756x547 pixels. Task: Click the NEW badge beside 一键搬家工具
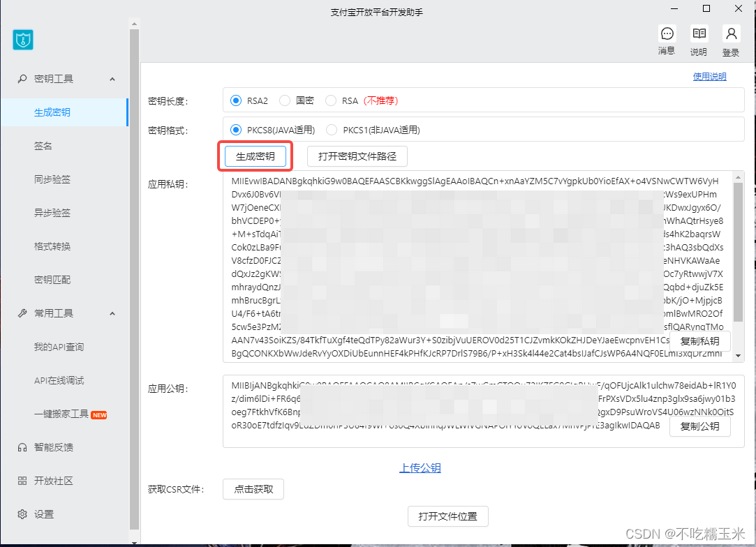(99, 415)
